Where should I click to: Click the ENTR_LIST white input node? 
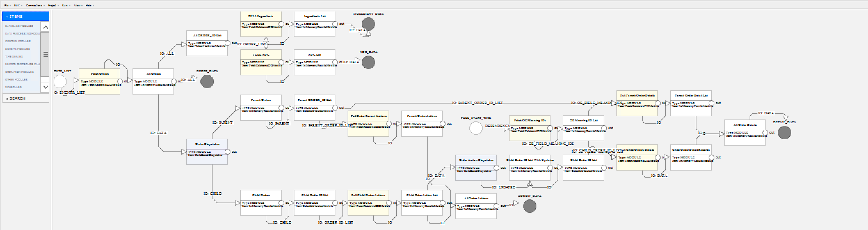(x=60, y=82)
